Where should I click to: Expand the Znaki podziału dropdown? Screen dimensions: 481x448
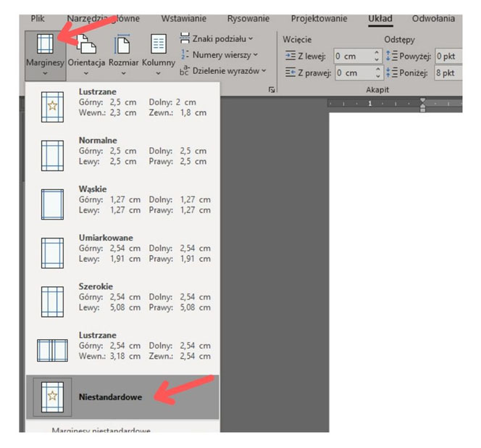pyautogui.click(x=217, y=38)
